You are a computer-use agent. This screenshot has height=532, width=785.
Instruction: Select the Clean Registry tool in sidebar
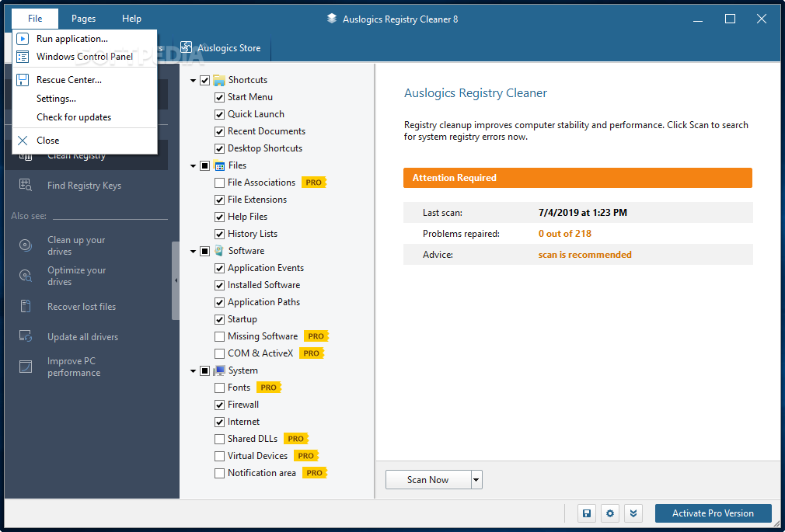pyautogui.click(x=78, y=155)
